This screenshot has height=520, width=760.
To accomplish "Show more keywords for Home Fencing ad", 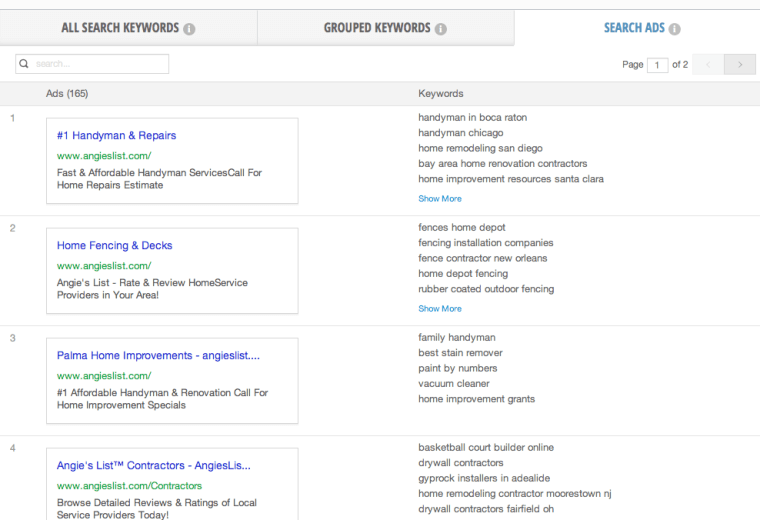I will pos(440,309).
